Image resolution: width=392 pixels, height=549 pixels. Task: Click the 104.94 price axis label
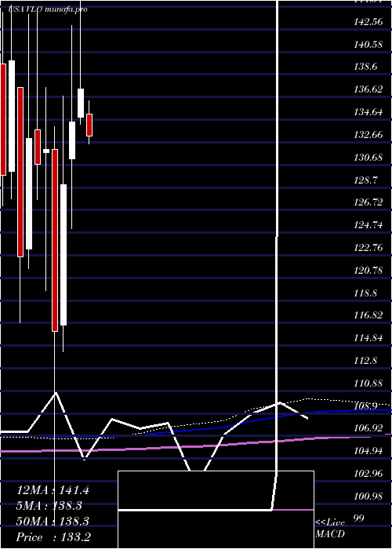click(x=368, y=451)
